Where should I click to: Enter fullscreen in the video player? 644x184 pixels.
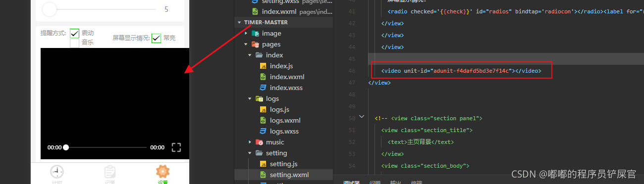(176, 147)
